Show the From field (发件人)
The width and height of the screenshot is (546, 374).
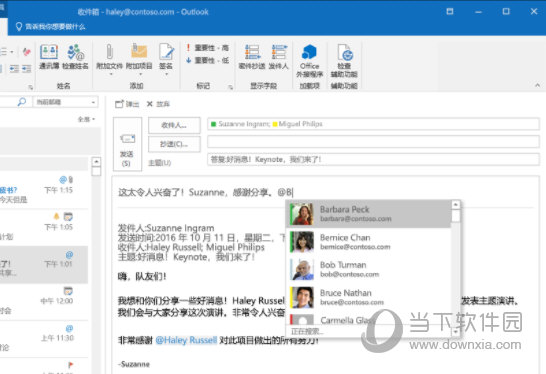[x=279, y=56]
